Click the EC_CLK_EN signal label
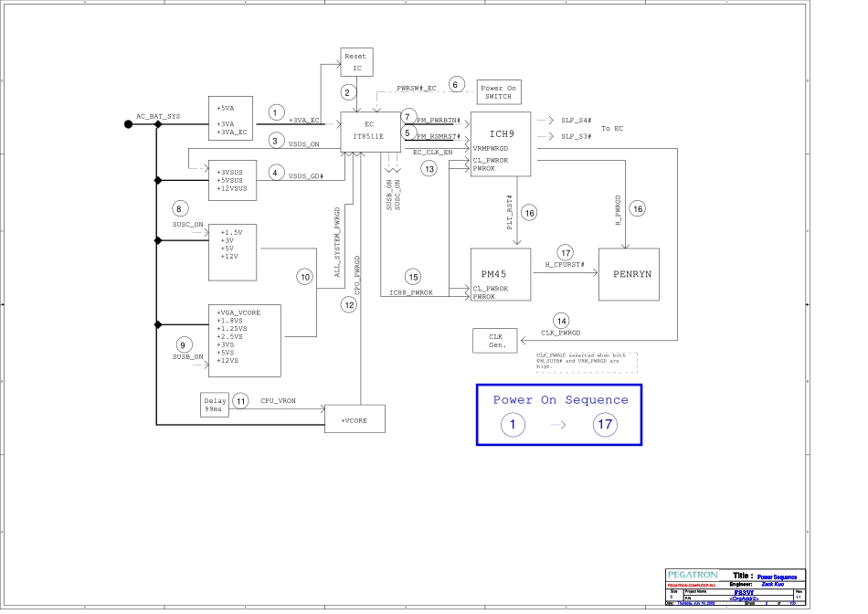 433,153
